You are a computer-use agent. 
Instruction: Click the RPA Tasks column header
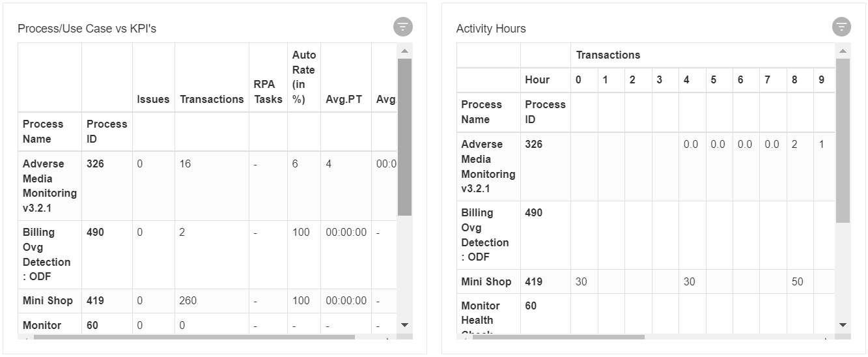[268, 92]
